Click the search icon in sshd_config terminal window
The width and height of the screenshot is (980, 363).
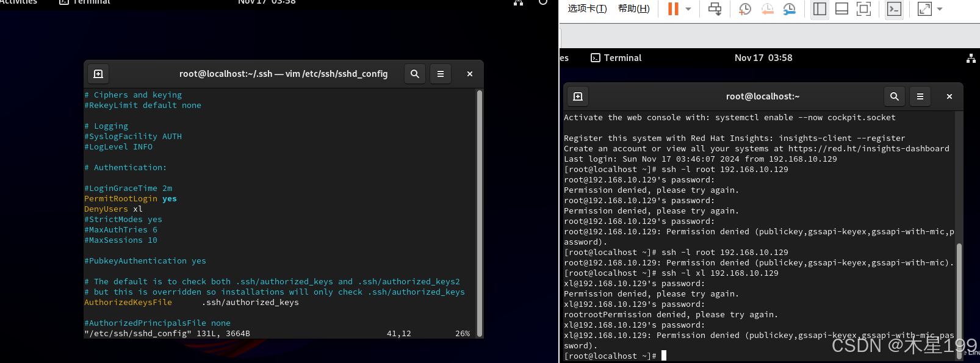coord(415,74)
